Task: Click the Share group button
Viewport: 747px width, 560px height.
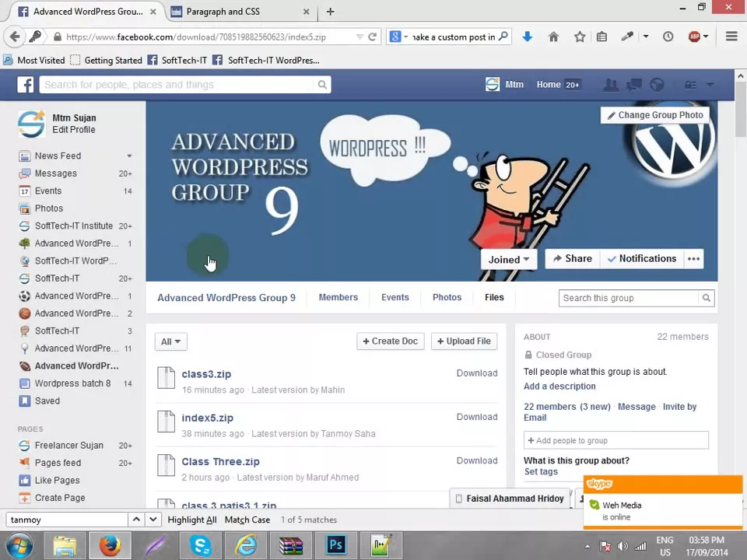Action: [x=573, y=258]
